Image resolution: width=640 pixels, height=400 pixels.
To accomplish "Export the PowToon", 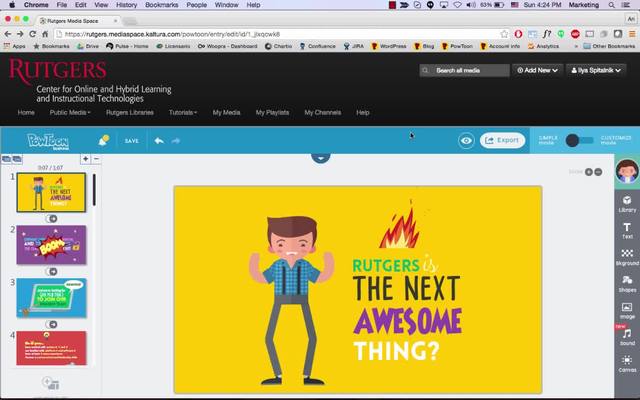I will click(502, 140).
